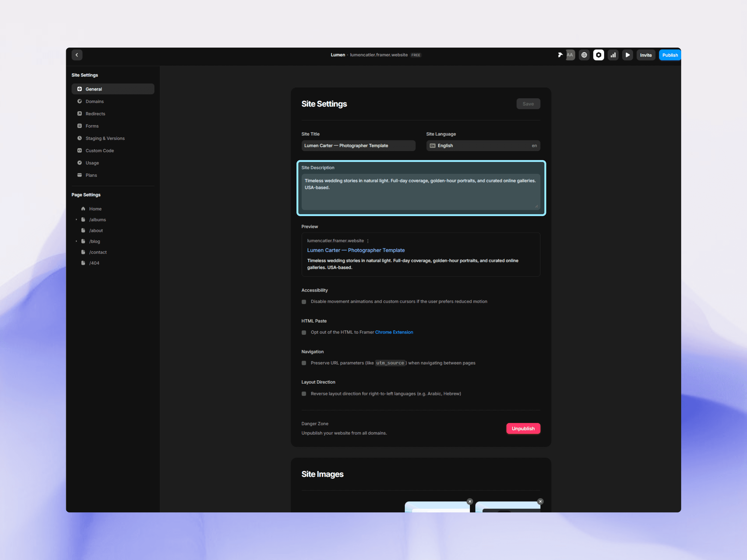Follow the Chrome Extension link
Image resolution: width=747 pixels, height=560 pixels.
tap(394, 332)
